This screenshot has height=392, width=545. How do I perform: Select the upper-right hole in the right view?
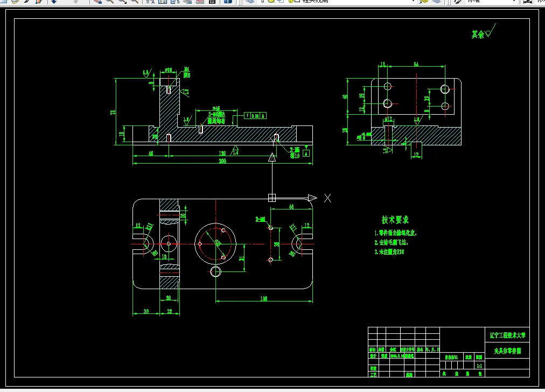[x=445, y=89]
